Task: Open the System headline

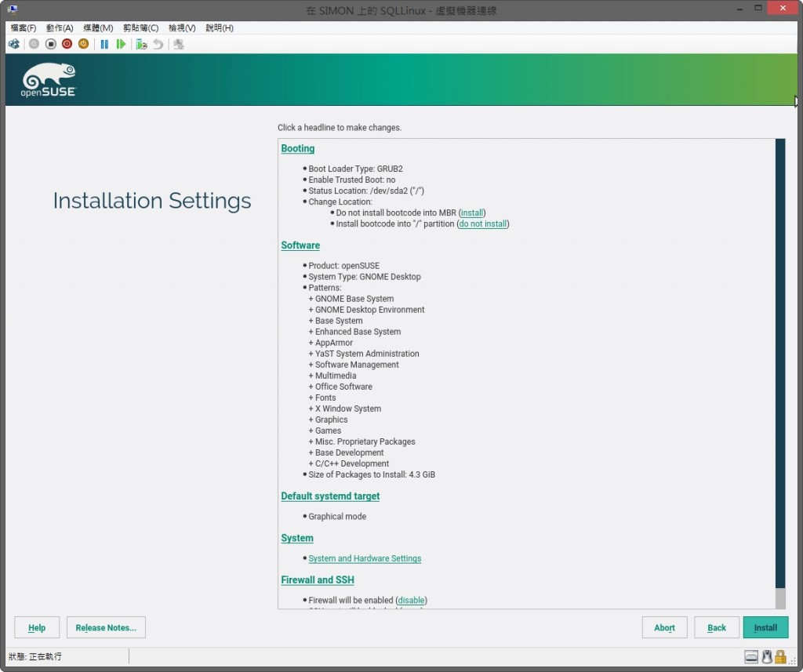Action: tap(297, 539)
